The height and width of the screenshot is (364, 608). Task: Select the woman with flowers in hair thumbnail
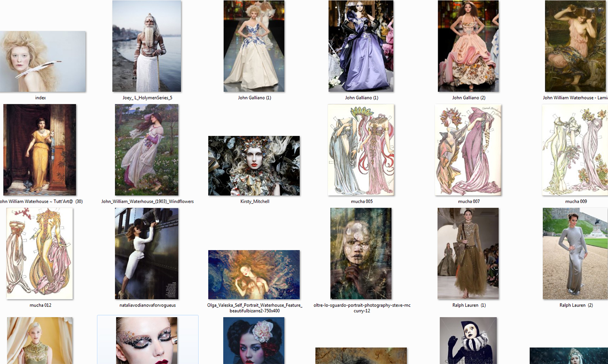pyautogui.click(x=254, y=341)
